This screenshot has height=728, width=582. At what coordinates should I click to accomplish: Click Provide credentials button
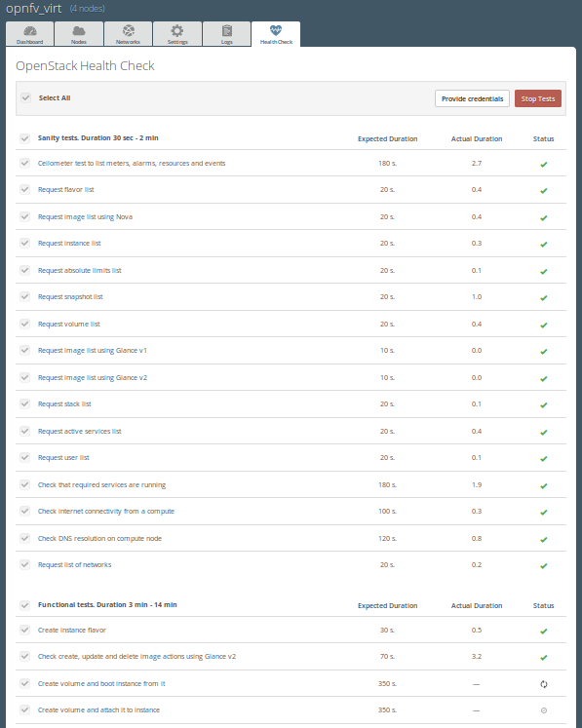(x=473, y=98)
